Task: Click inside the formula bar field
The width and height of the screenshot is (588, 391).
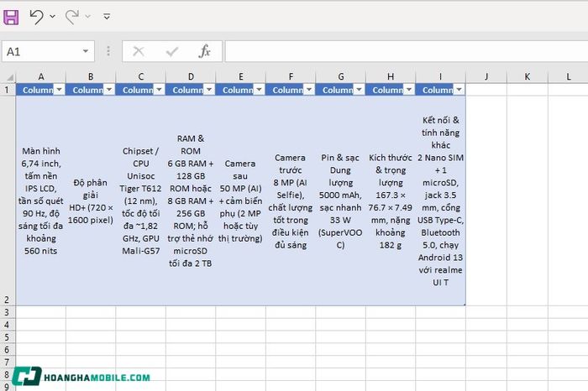Action: pos(406,51)
